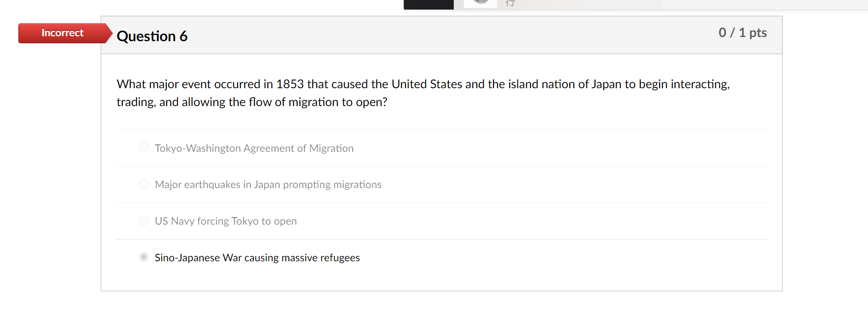The width and height of the screenshot is (868, 322).
Task: Click the 'US Navy forcing Tokyo to open' text
Action: coord(226,221)
